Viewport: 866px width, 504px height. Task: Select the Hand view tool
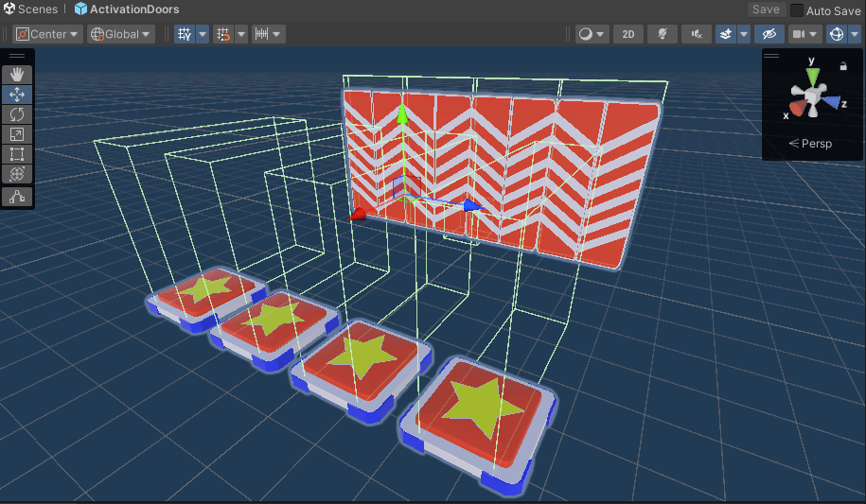[x=17, y=75]
